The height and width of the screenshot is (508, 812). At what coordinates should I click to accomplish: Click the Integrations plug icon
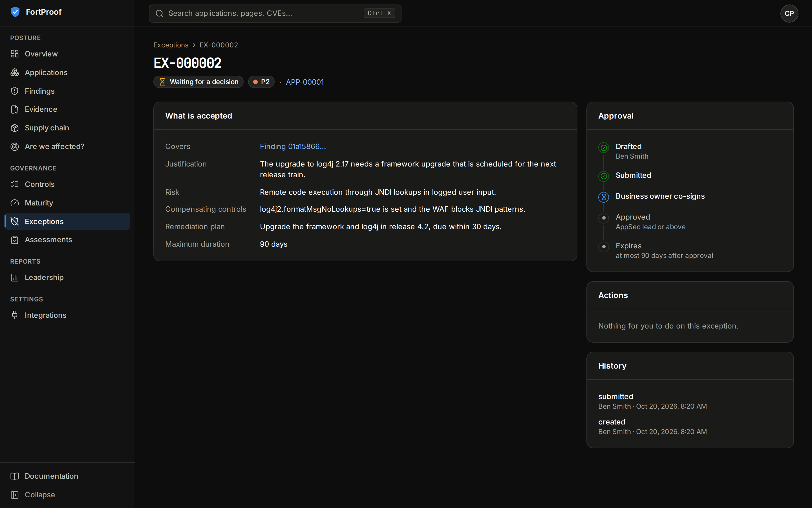[14, 315]
